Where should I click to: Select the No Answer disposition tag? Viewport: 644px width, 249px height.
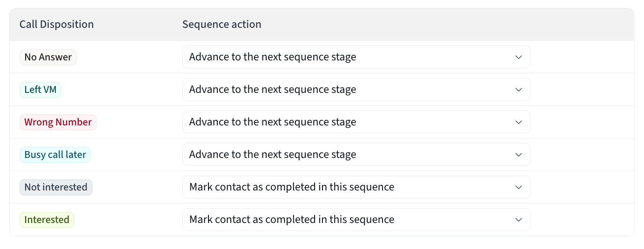point(48,57)
